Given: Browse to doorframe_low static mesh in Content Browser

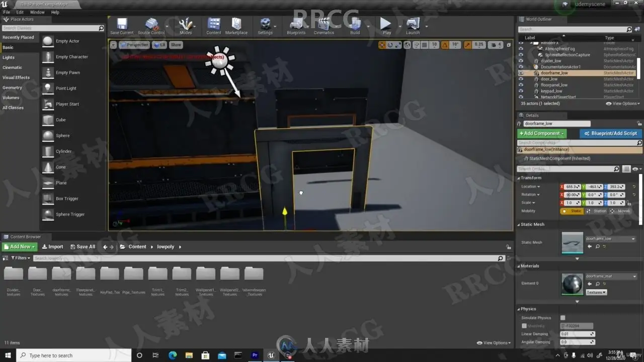Looking at the screenshot, I should 597,246.
